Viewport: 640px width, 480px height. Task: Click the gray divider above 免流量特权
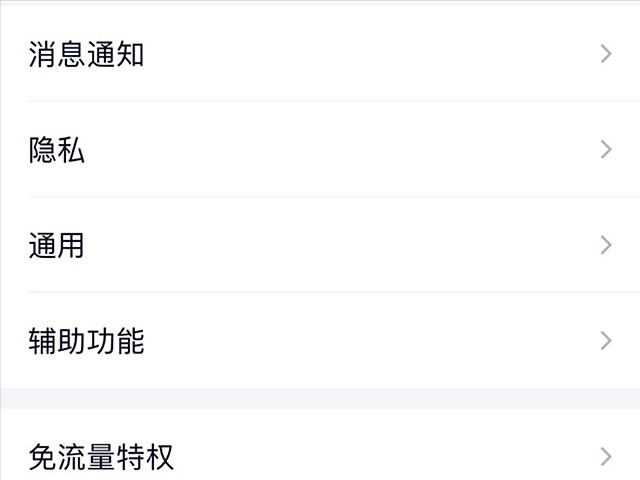(320, 398)
